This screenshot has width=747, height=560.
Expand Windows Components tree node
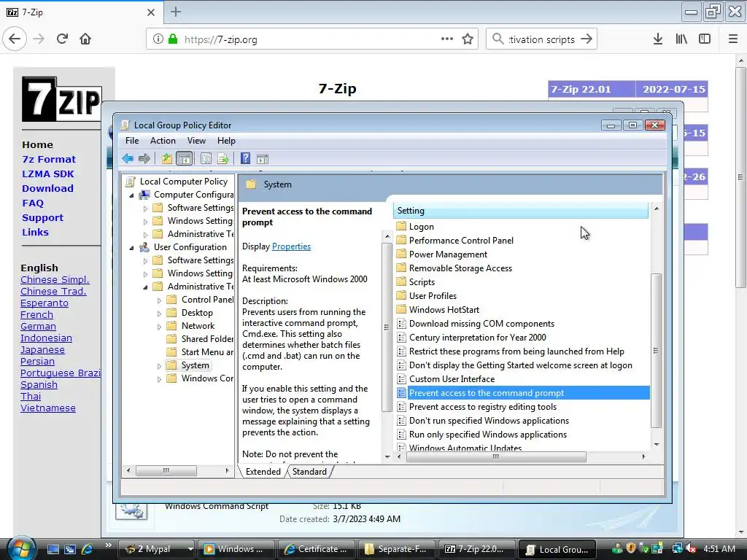point(160,379)
